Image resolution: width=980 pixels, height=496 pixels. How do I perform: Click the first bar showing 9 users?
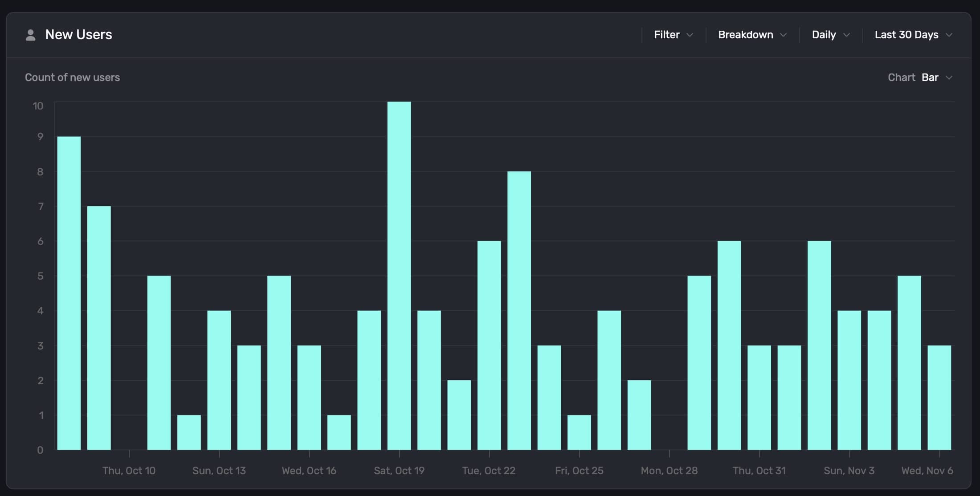pos(69,293)
